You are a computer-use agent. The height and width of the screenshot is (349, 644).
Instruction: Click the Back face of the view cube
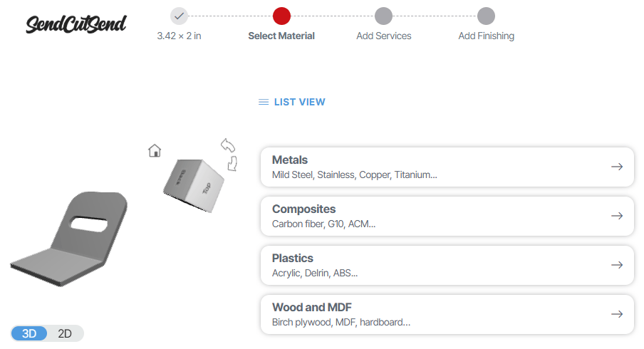[181, 175]
